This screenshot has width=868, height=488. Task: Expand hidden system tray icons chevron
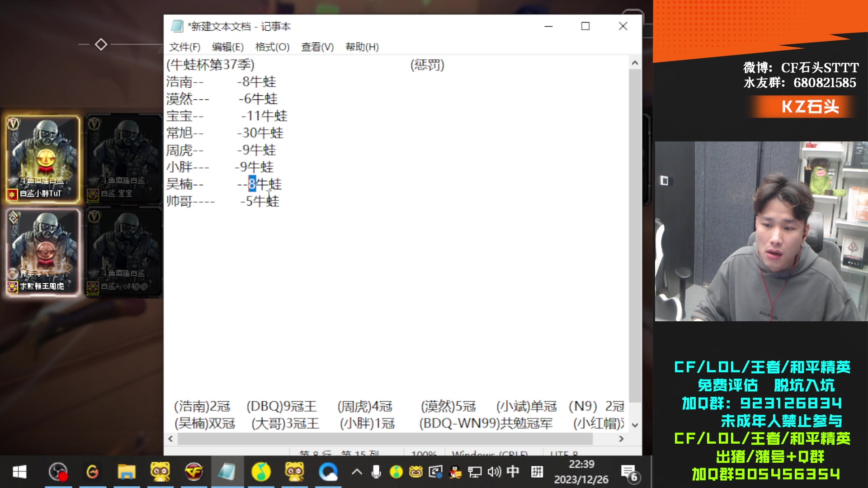357,472
